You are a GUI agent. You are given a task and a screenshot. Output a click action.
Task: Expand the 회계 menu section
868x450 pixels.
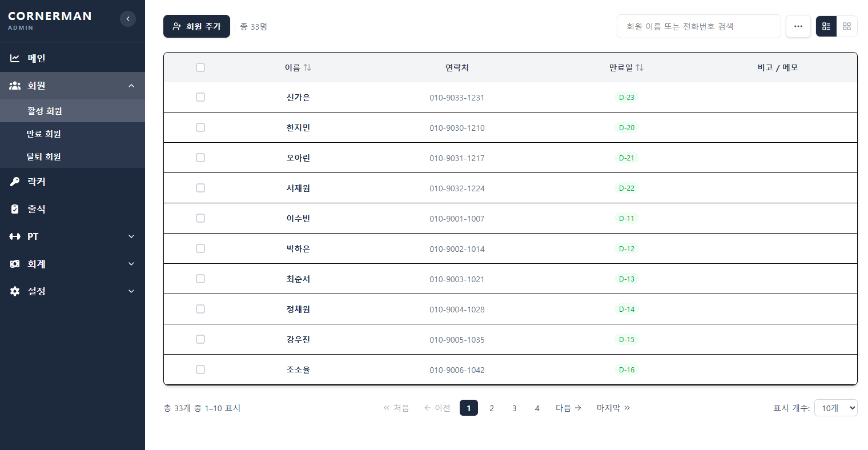[x=73, y=264]
